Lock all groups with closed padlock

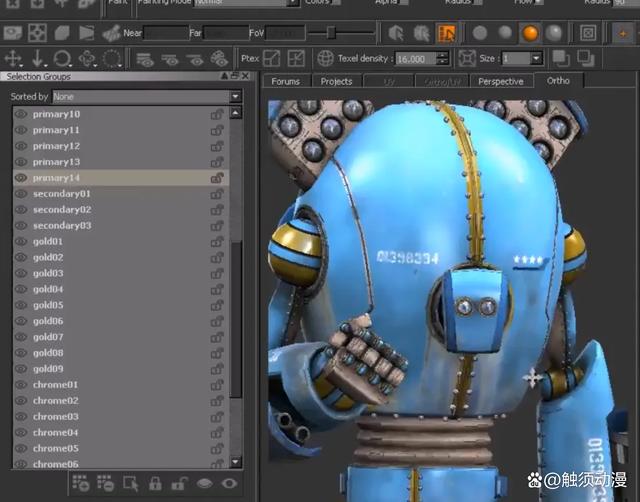(155, 484)
